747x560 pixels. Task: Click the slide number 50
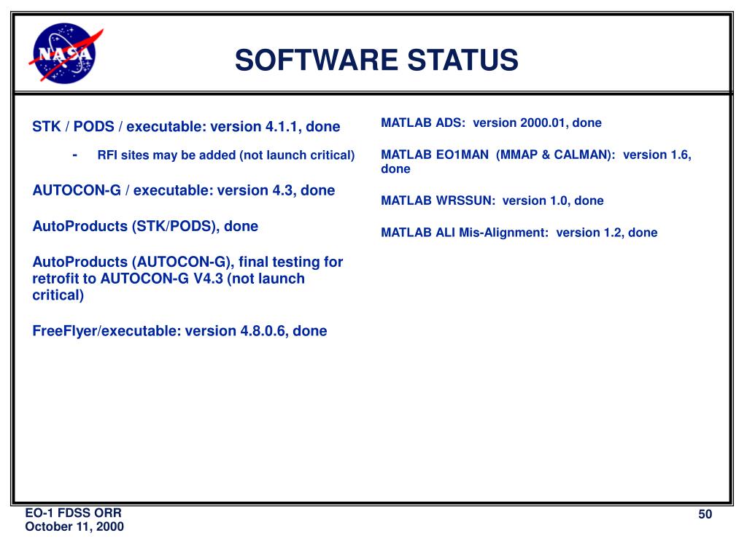(x=705, y=514)
